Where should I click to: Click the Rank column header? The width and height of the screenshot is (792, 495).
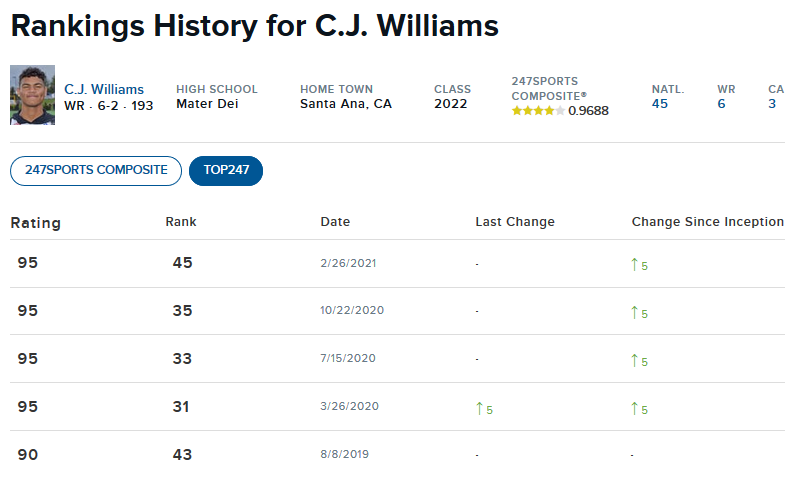(x=181, y=222)
